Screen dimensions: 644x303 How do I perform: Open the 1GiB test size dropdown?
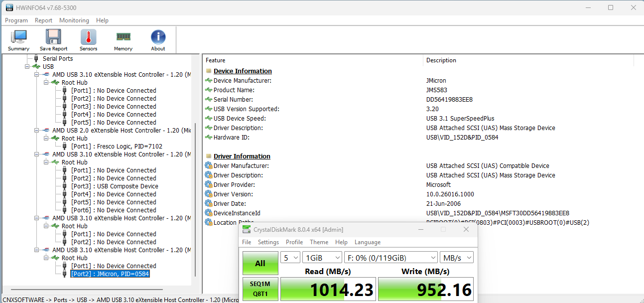coord(322,258)
